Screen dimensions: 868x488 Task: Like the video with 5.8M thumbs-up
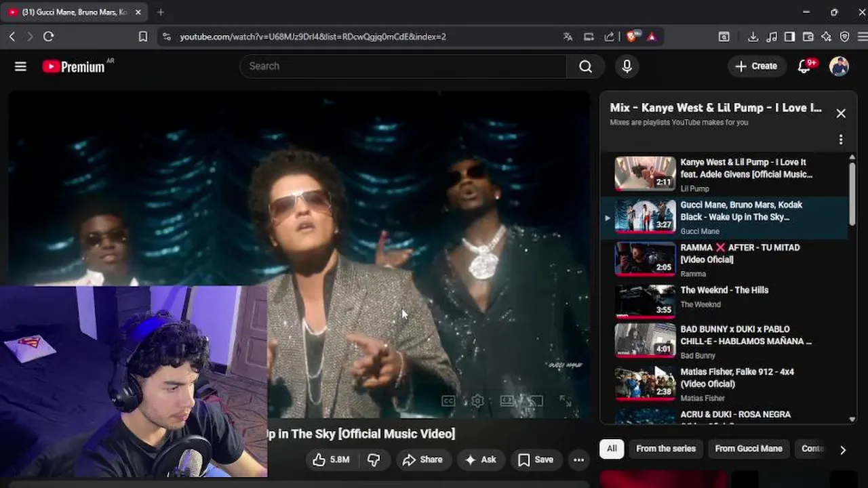[332, 460]
